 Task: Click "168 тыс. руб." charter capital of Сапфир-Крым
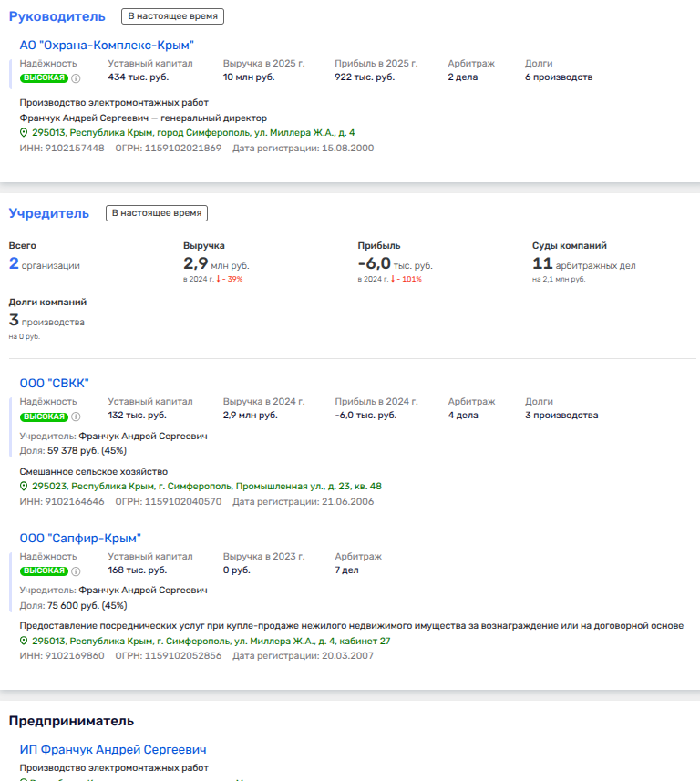(x=138, y=570)
